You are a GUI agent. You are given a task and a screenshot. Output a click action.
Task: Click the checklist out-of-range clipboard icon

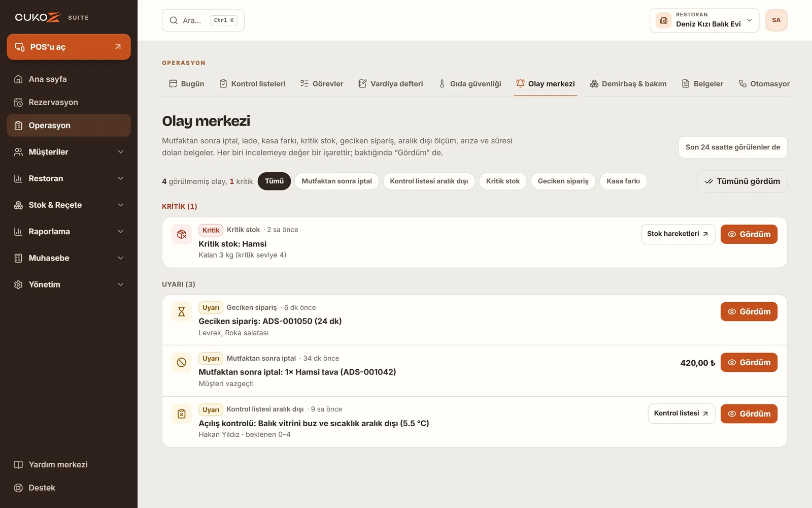pos(181,414)
